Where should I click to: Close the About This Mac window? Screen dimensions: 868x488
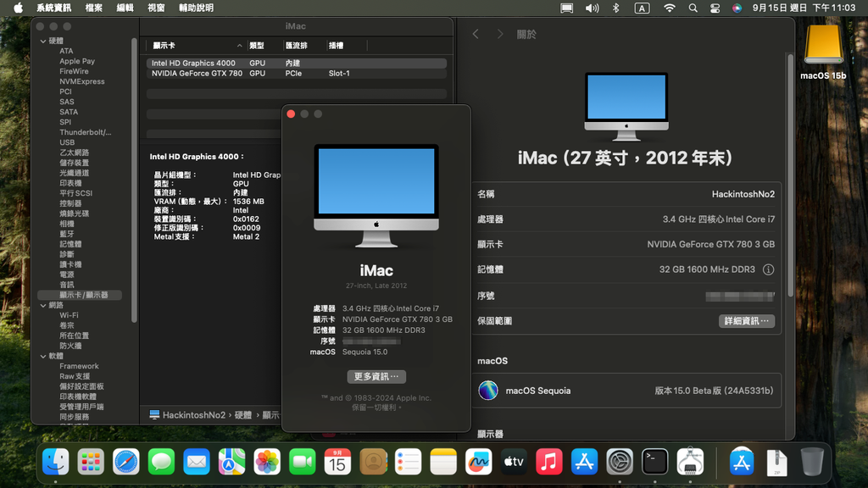[292, 114]
